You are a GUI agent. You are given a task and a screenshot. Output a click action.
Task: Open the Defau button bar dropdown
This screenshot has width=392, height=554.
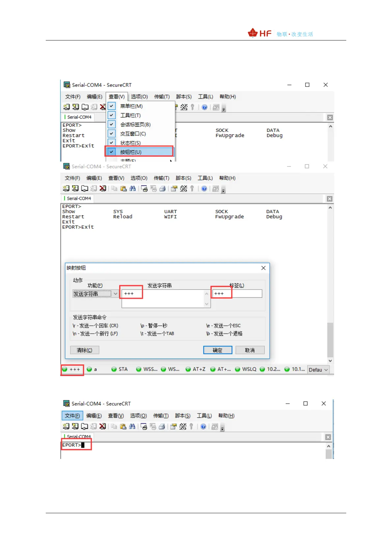(318, 370)
